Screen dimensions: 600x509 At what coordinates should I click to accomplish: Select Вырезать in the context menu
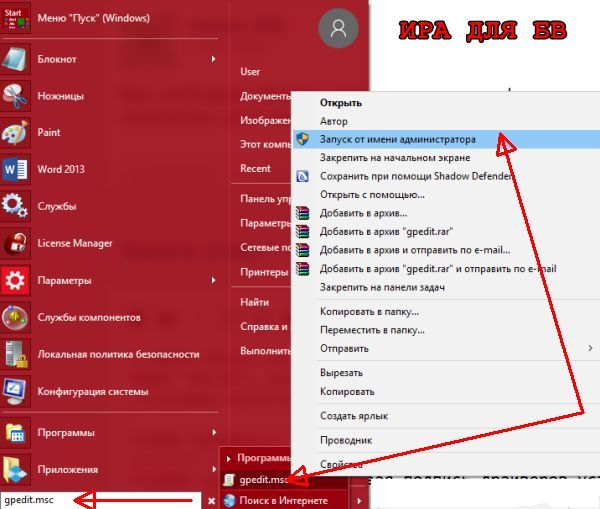(341, 373)
